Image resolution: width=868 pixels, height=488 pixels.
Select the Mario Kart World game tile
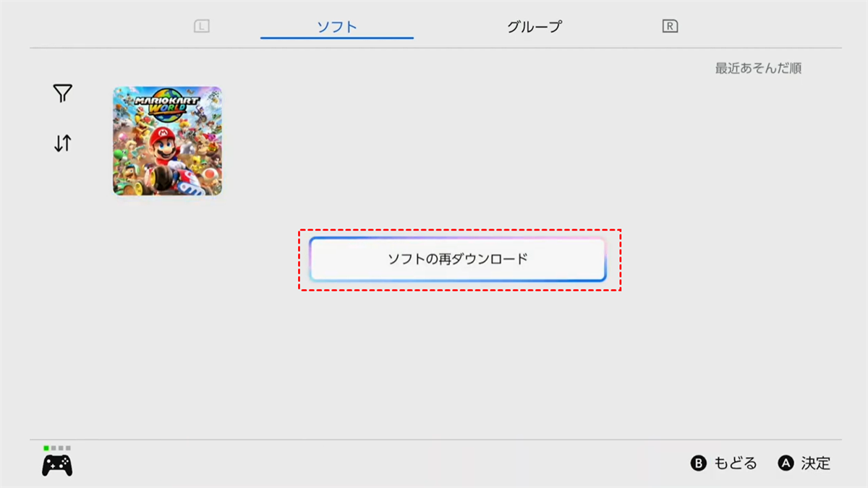click(167, 141)
